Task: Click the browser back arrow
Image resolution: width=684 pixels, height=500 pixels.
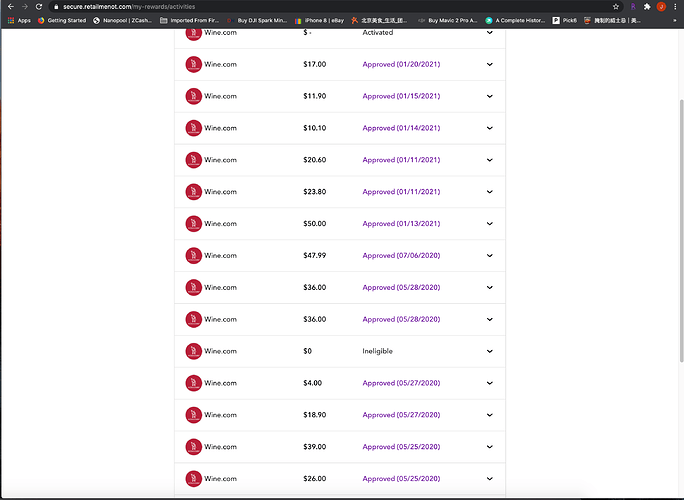Action: [10, 7]
